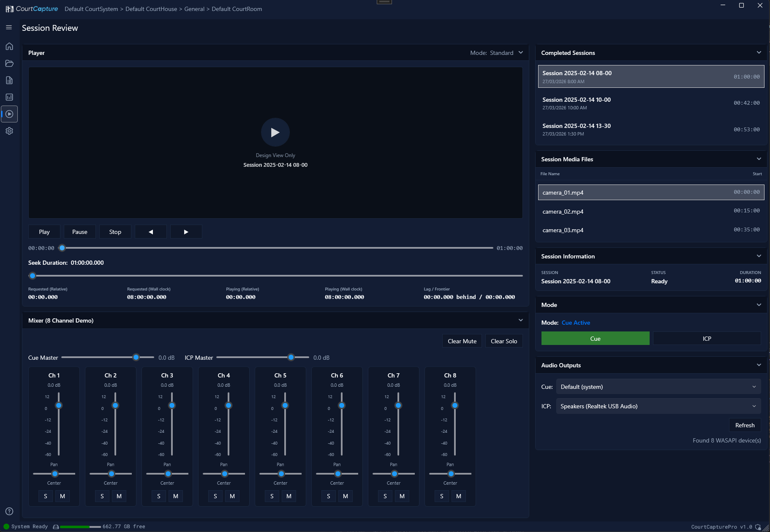Open the hamburger navigation menu

[9, 27]
